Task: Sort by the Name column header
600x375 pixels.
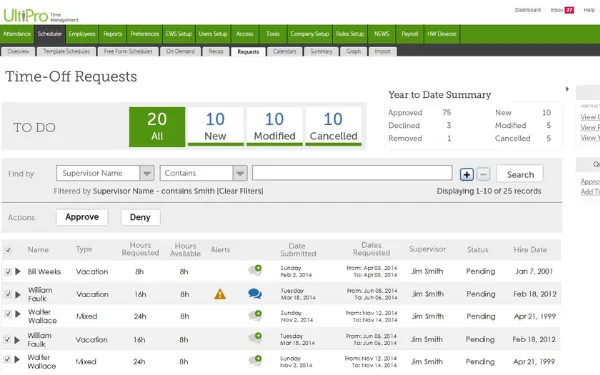Action: click(38, 249)
